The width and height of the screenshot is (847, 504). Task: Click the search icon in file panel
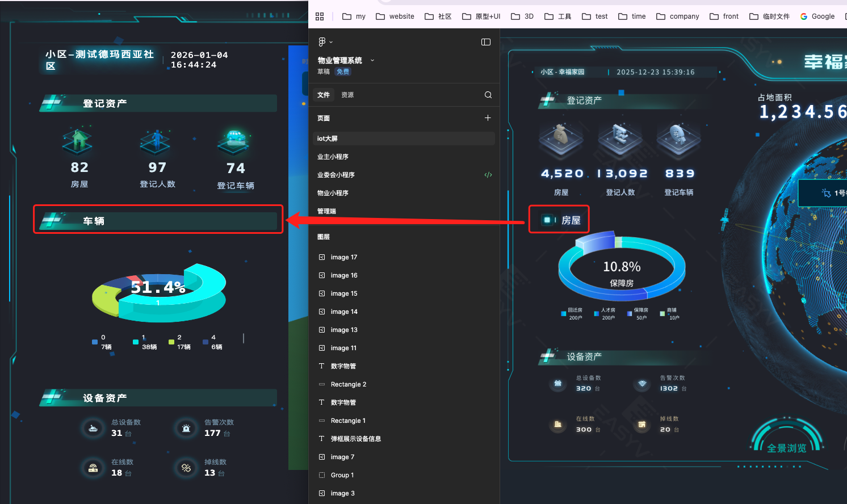tap(488, 95)
